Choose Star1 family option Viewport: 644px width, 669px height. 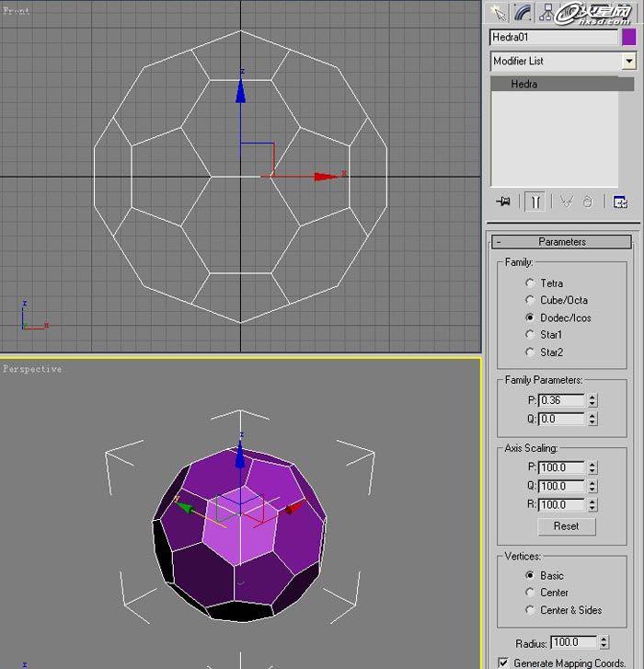coord(530,335)
